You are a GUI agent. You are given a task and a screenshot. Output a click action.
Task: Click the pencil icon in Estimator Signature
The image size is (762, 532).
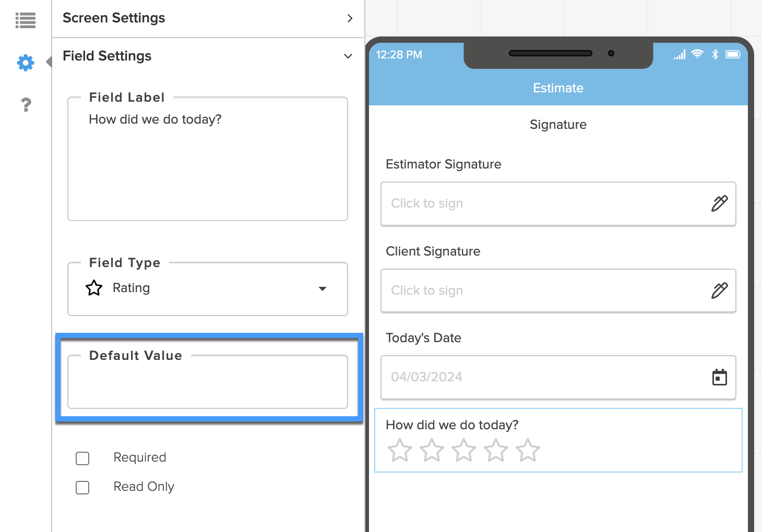tap(719, 203)
